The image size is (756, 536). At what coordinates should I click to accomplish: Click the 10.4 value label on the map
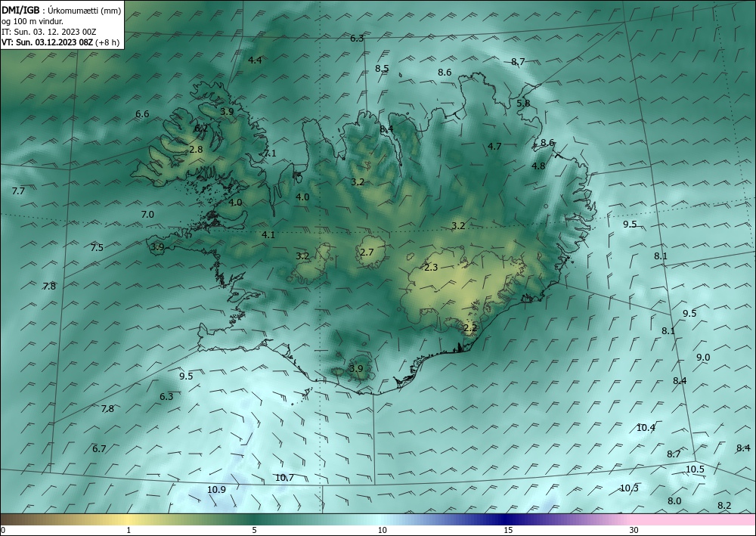(646, 428)
